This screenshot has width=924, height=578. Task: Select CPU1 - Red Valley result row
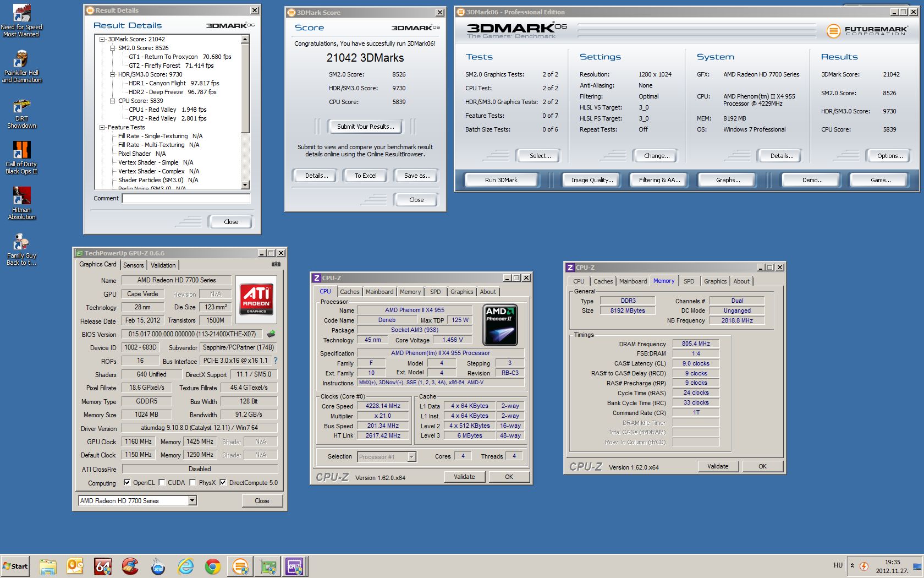(x=167, y=110)
